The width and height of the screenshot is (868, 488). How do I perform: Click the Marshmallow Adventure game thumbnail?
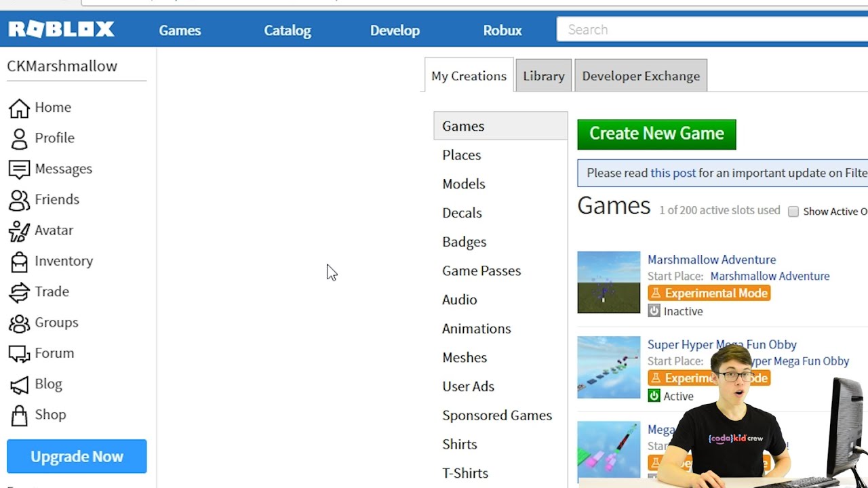click(609, 282)
